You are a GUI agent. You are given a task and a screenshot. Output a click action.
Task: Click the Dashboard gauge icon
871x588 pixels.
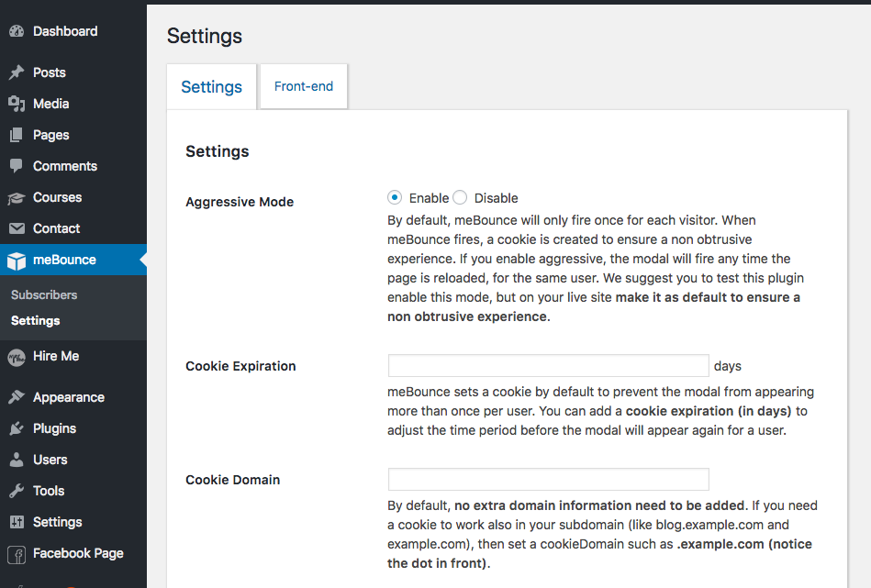(17, 31)
